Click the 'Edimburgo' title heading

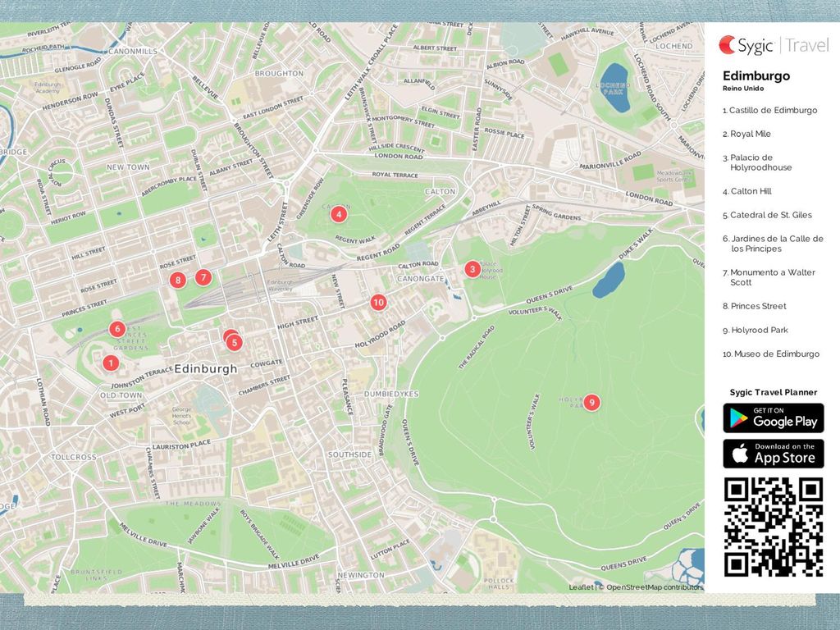coord(756,76)
